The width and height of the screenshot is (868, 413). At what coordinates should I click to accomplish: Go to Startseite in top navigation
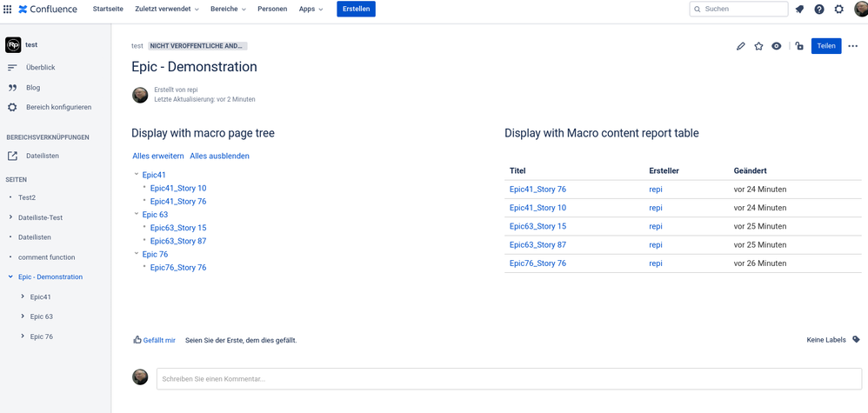108,9
